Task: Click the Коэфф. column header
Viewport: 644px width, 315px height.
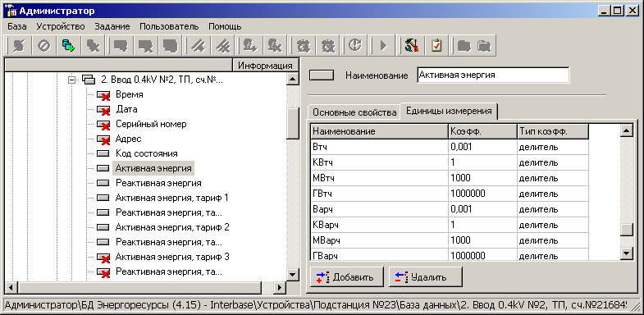Action: 482,131
